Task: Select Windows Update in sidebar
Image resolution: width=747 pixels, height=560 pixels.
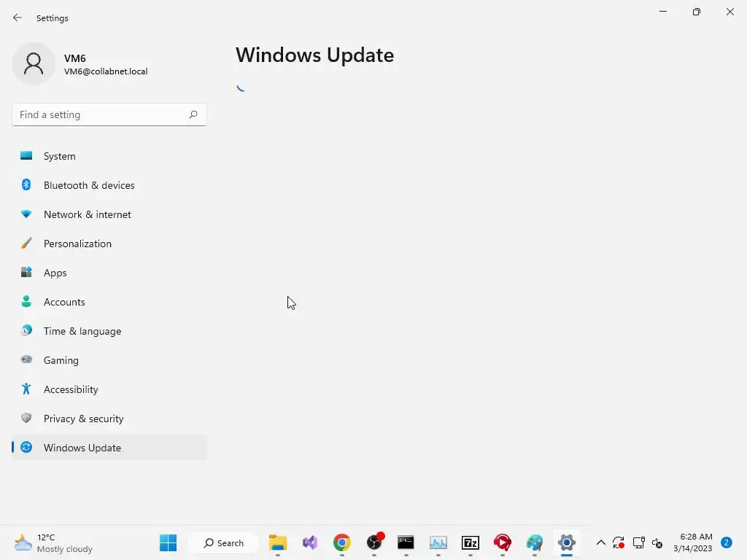Action: point(109,448)
